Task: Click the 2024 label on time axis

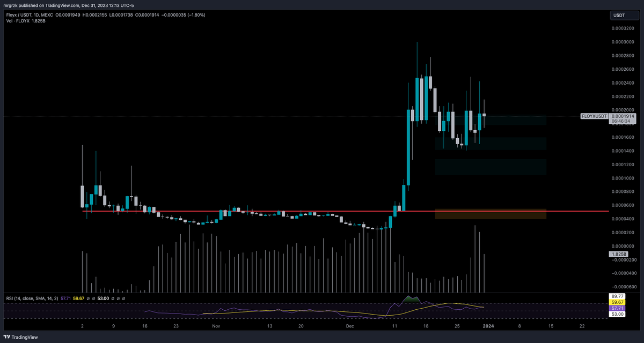Action: 488,325
